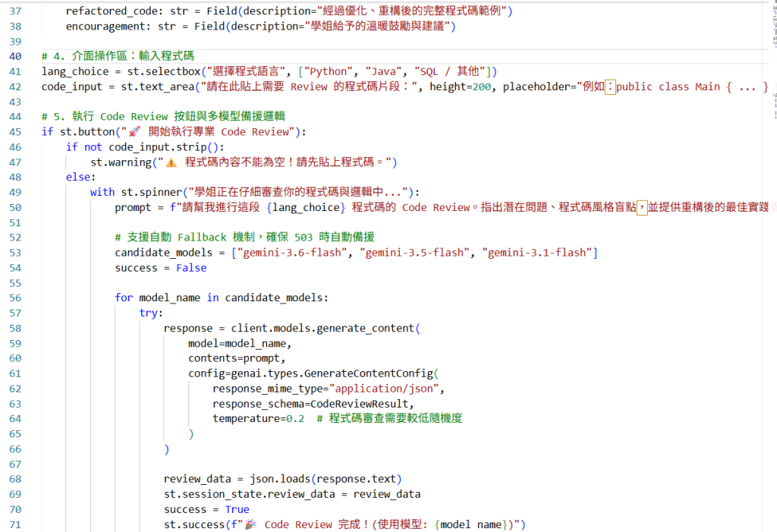Click the response_mime_type argument
Viewport: 777px width, 532px height.
[268, 389]
